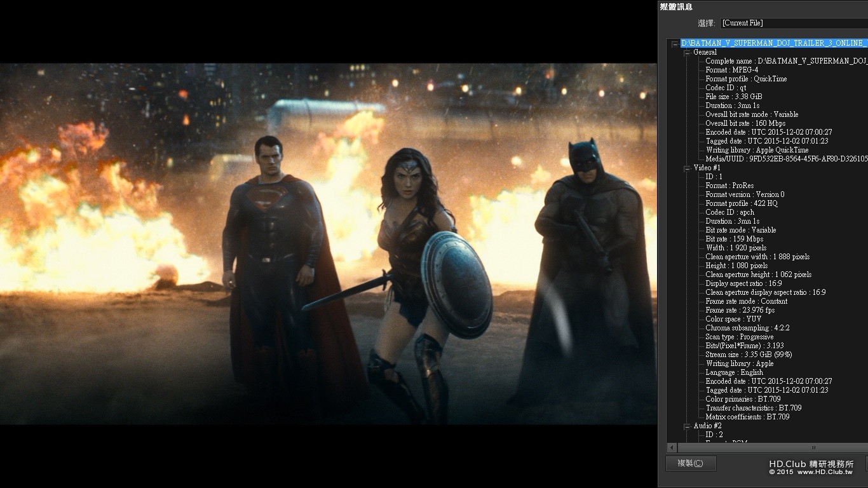Click the video playback frame
Screen dimensions: 868x488
[329, 244]
